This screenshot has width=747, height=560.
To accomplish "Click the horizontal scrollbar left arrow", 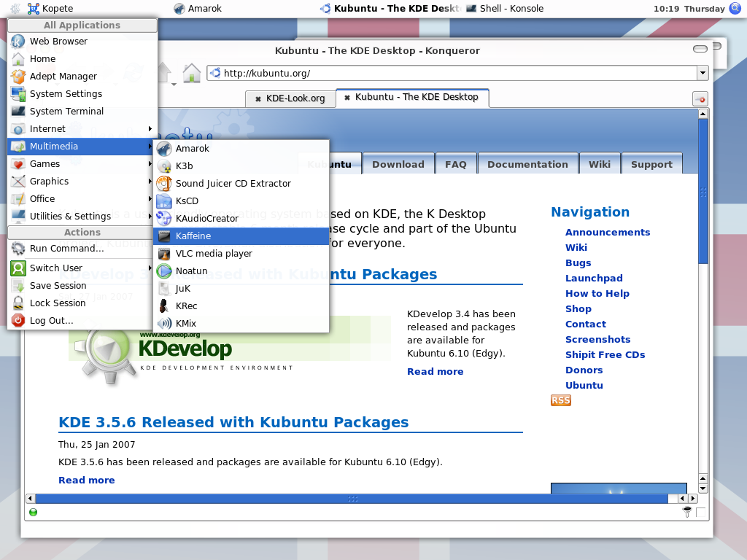I will (x=31, y=499).
